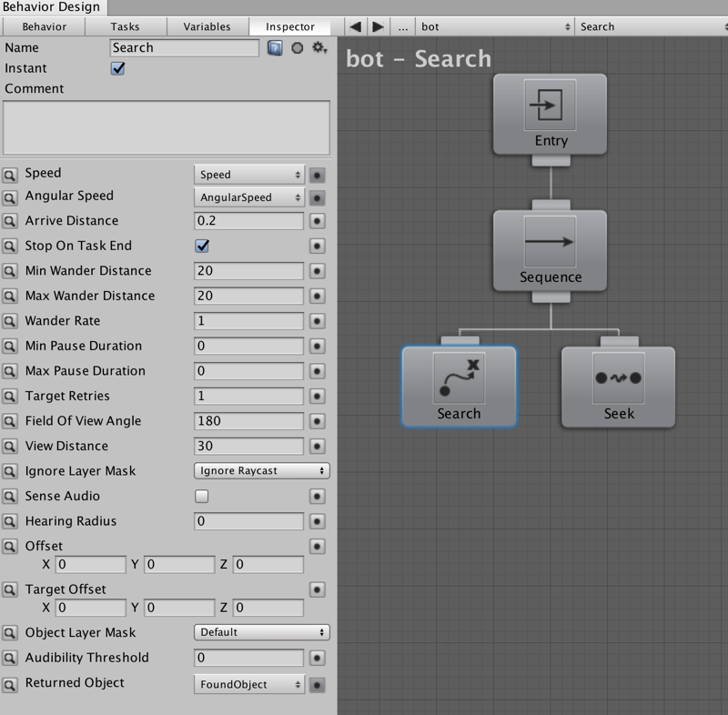Toggle shared variable button for Field Of View Angle

pyautogui.click(x=317, y=421)
